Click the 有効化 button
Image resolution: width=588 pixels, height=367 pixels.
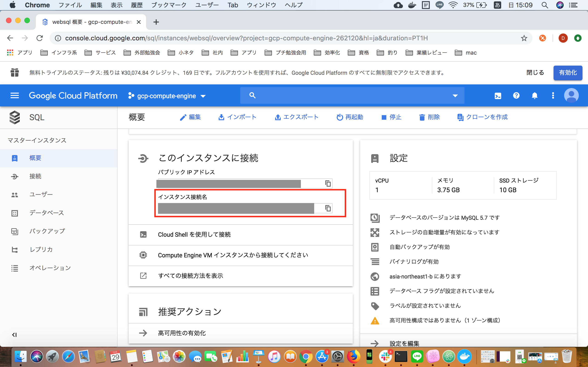[x=567, y=72]
